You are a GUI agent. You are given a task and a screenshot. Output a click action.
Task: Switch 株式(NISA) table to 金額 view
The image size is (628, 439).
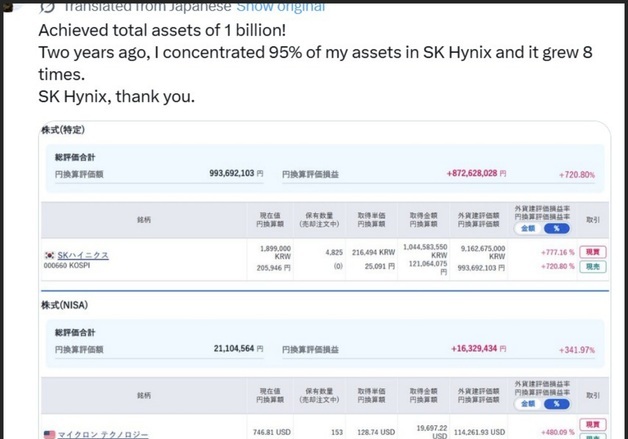click(x=528, y=404)
